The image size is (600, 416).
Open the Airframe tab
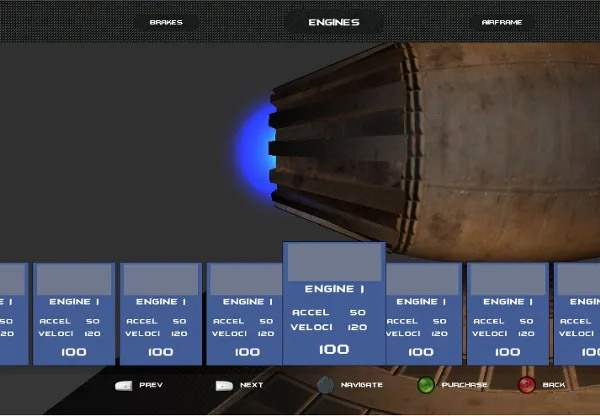pyautogui.click(x=502, y=22)
